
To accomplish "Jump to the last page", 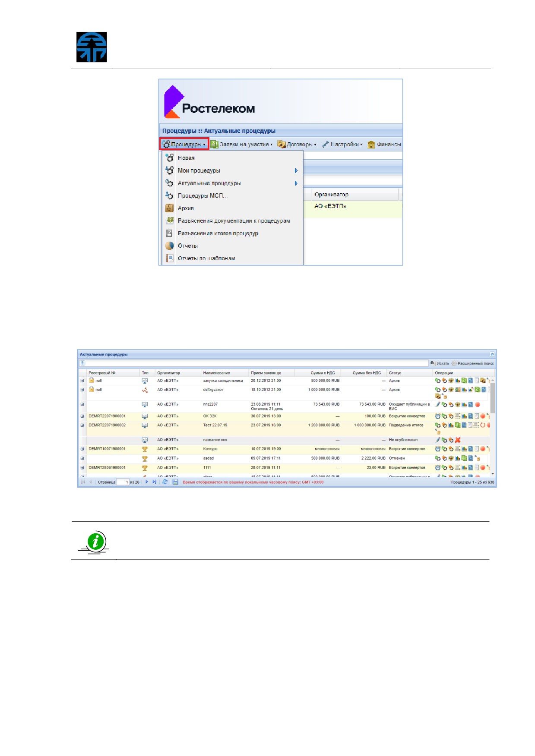I will pos(154,482).
